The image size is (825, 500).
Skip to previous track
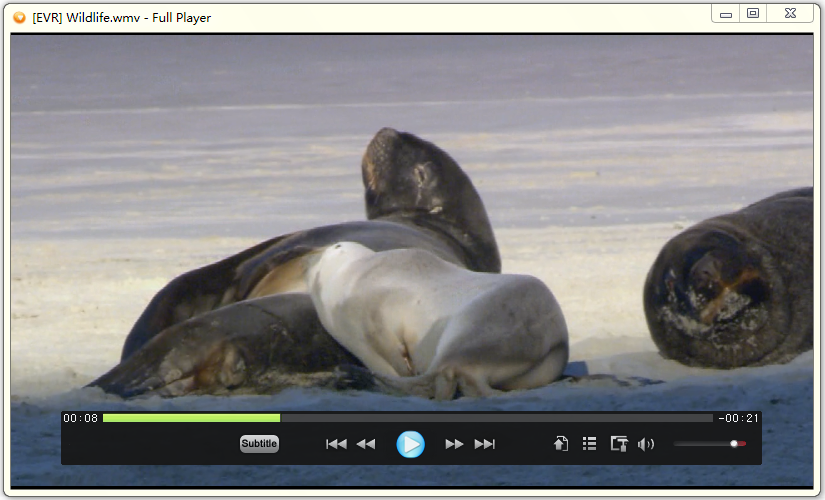(336, 444)
